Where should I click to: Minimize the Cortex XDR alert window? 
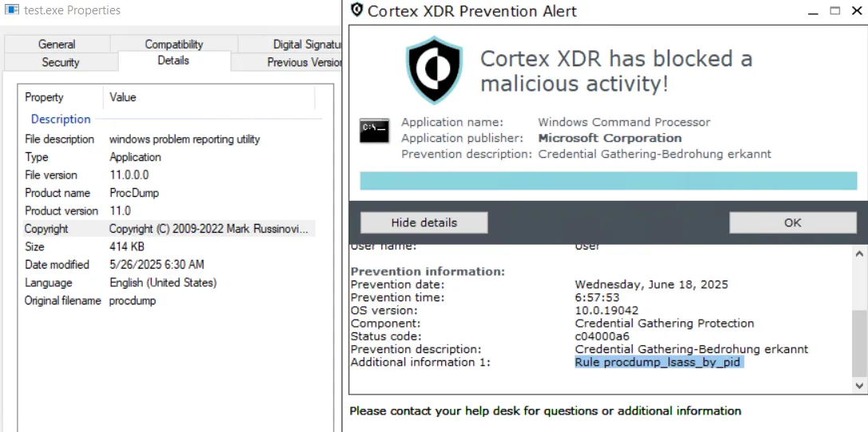tap(811, 11)
